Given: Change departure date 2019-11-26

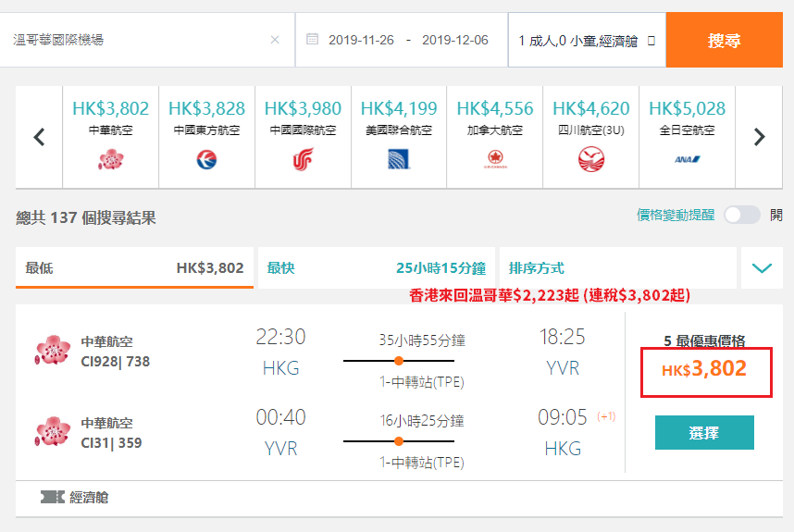Looking at the screenshot, I should (x=361, y=40).
